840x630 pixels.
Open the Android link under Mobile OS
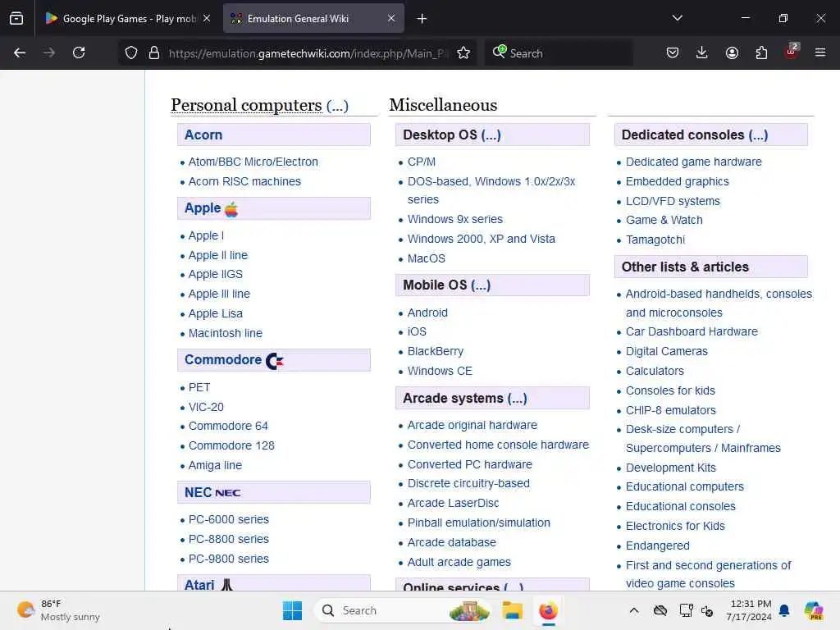coord(427,313)
